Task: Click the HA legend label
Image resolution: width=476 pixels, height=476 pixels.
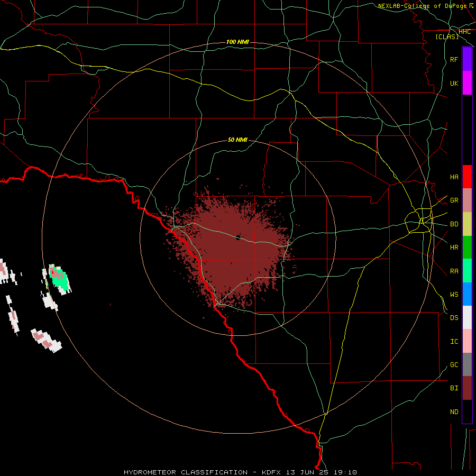Action: tap(454, 177)
